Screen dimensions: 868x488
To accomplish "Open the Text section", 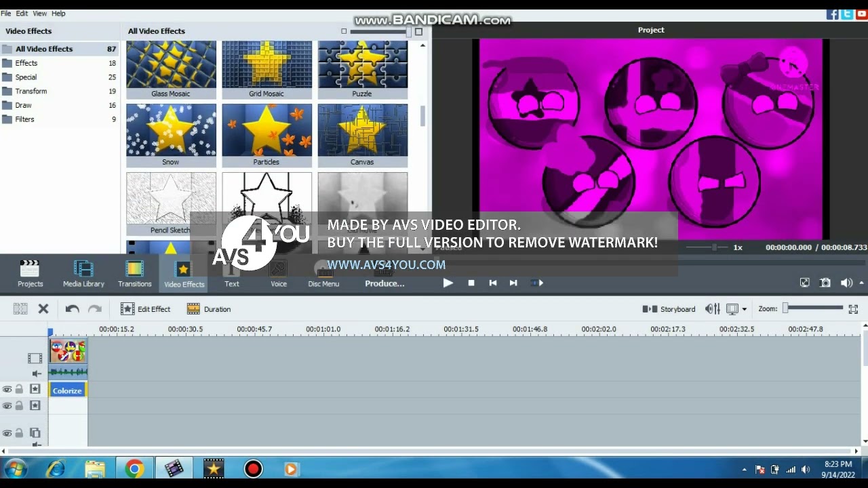I will point(232,274).
